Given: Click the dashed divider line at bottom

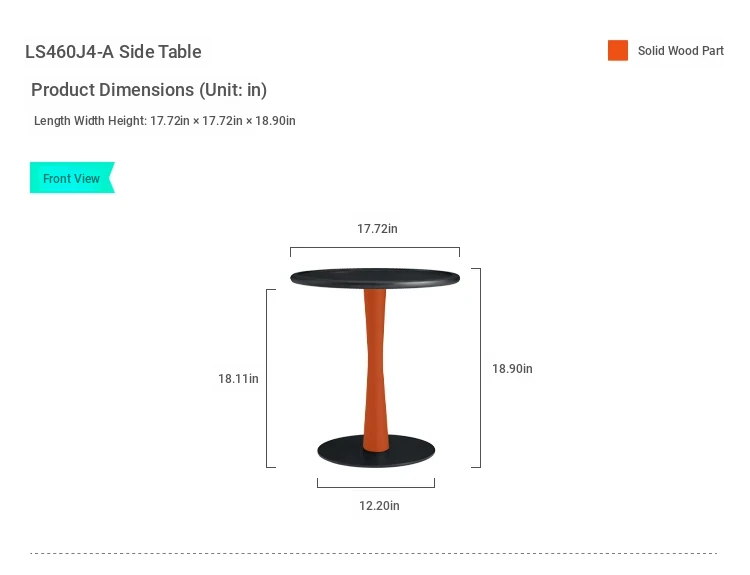Looking at the screenshot, I should [x=374, y=553].
